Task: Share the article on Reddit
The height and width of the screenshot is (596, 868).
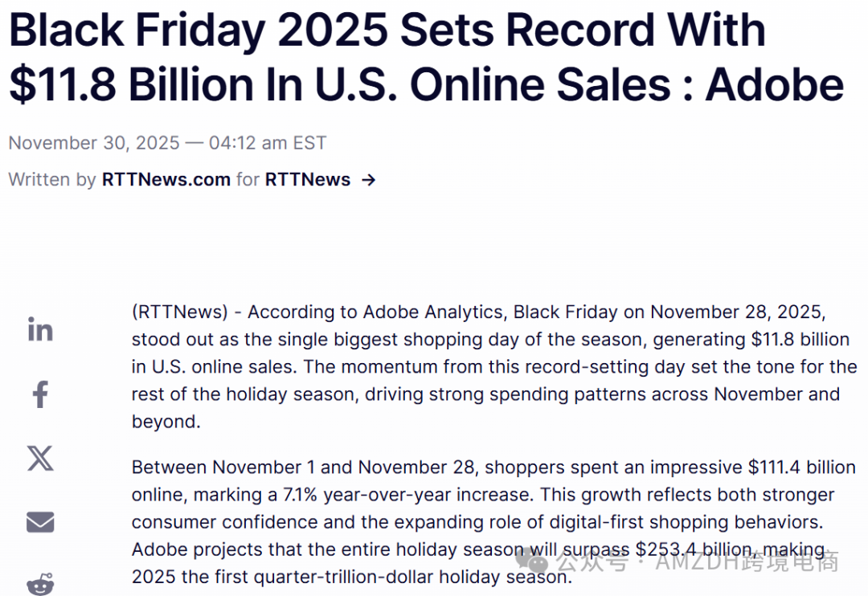Action: pos(40,584)
